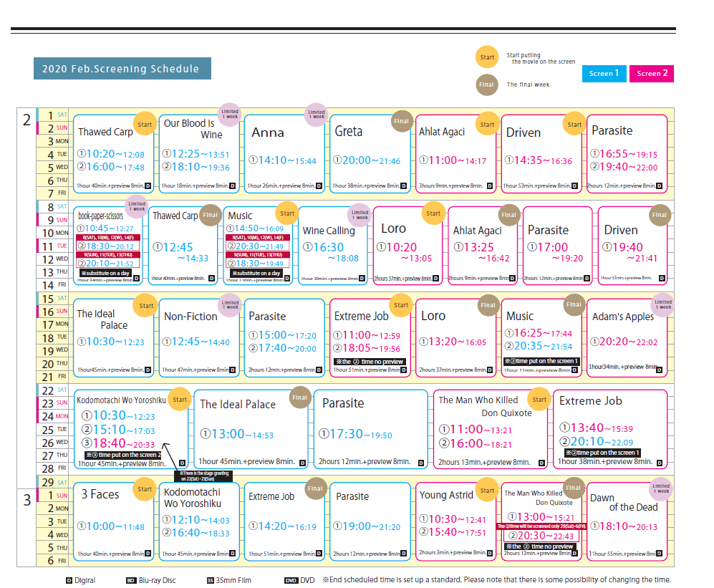Select the Start badge on the Driven 14:35 card
The width and height of the screenshot is (714, 588).
[574, 125]
